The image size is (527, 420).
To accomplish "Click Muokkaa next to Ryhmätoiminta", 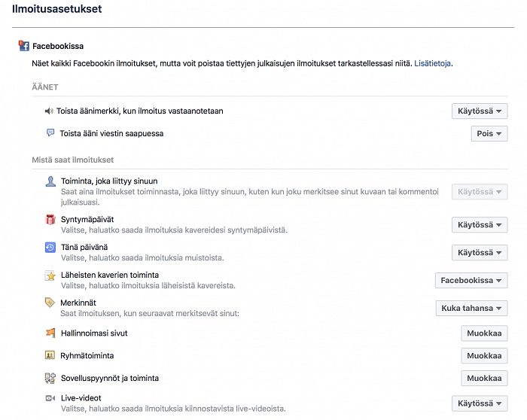I will (x=484, y=356).
